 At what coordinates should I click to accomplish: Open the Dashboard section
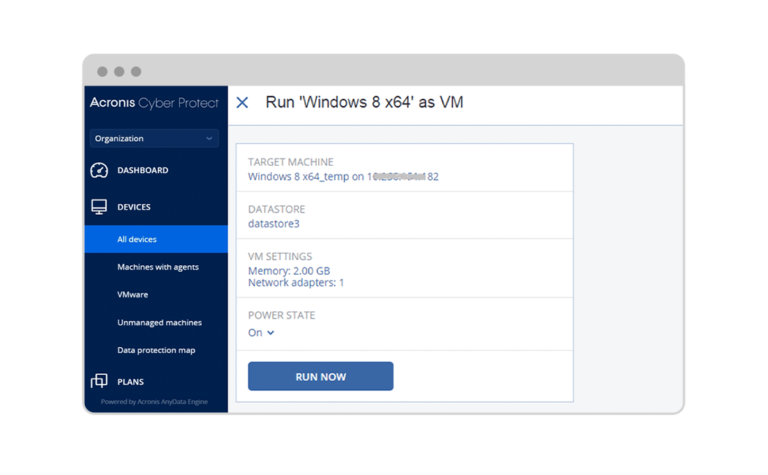143,170
